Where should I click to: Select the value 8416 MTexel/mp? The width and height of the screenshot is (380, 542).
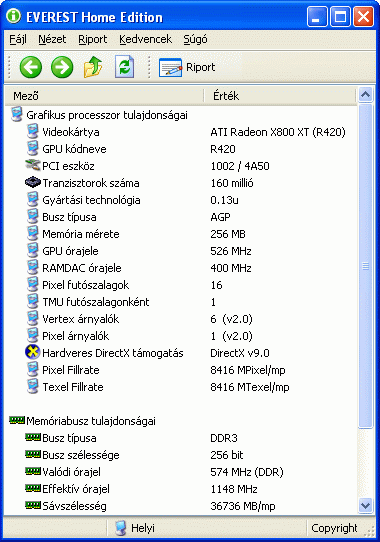249,387
